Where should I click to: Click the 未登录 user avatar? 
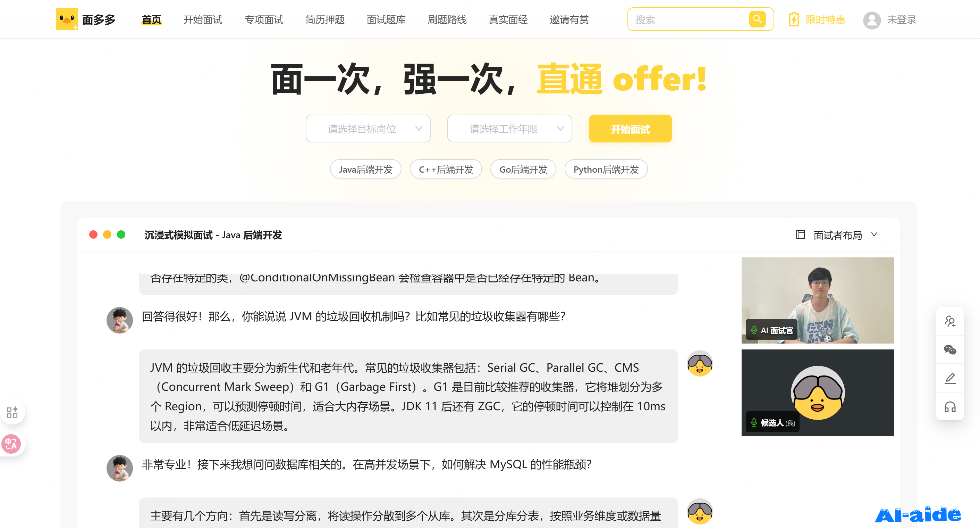click(872, 20)
